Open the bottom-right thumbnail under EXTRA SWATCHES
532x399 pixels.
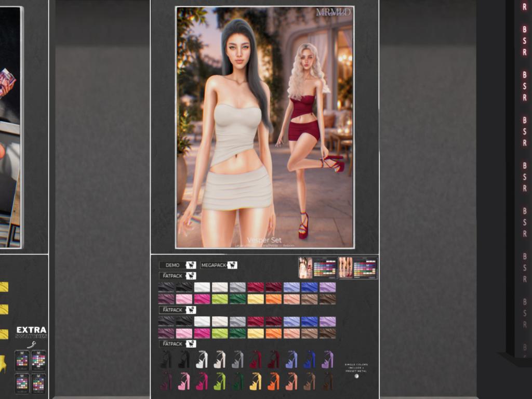tap(38, 384)
